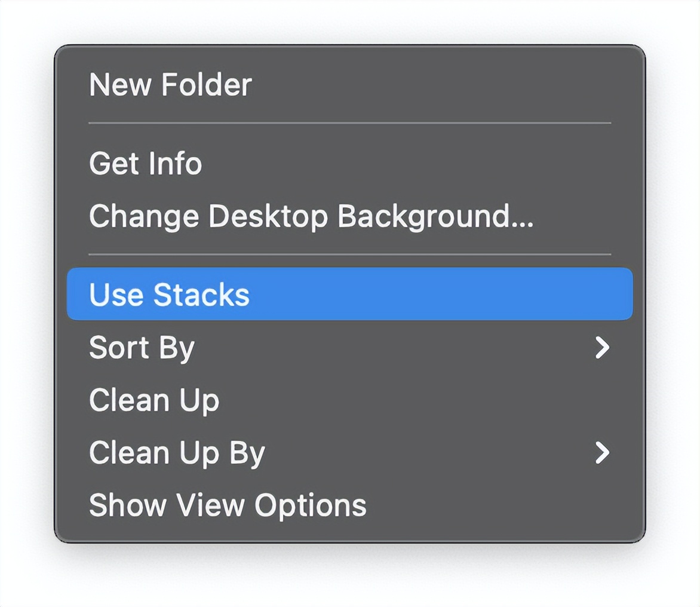Enable the highlighted Use Stacks option
Viewport: 700px width, 607px height.
[169, 295]
